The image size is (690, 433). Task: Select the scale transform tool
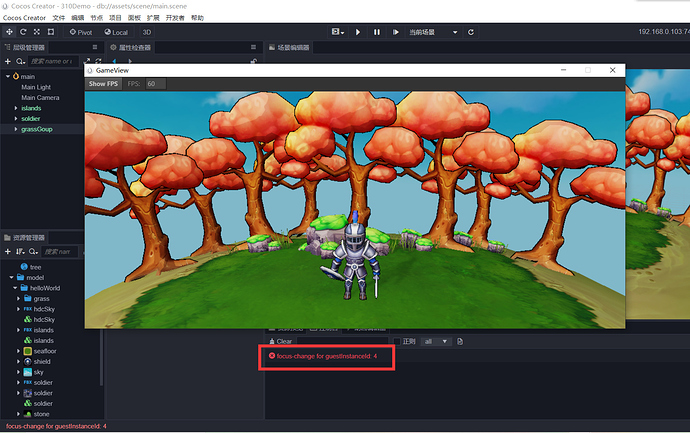37,32
